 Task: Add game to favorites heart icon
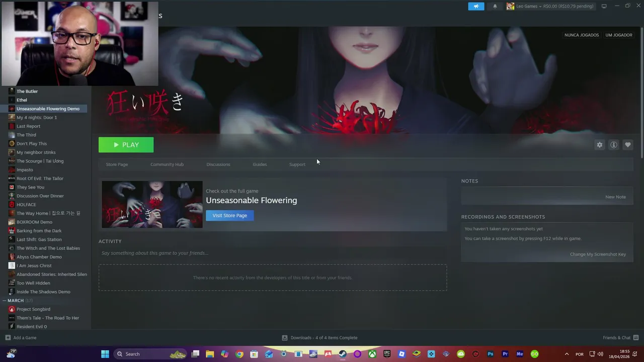[627, 145]
